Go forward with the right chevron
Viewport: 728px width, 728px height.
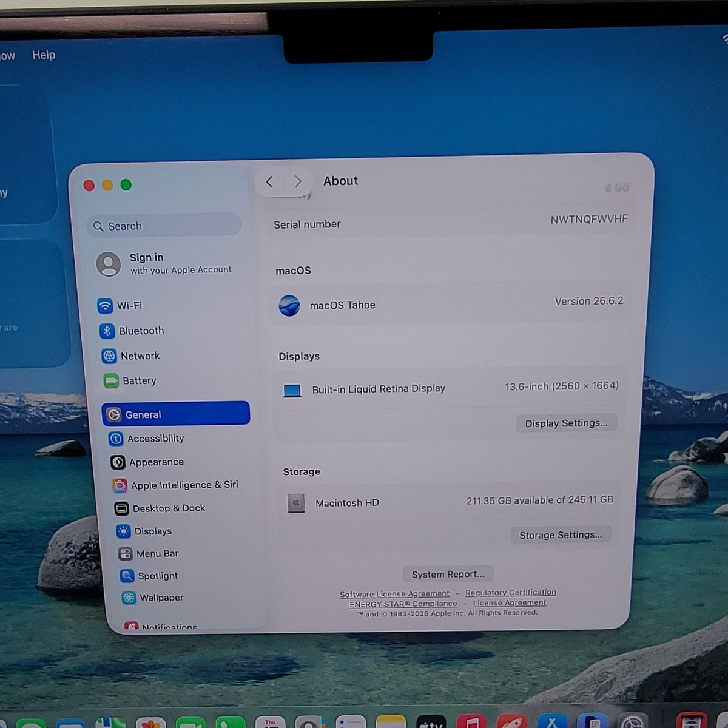click(298, 181)
